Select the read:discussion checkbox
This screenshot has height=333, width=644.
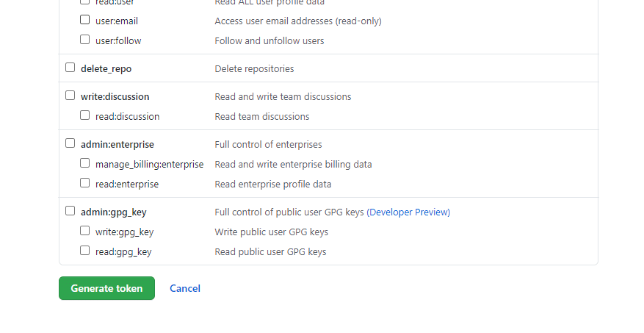85,115
